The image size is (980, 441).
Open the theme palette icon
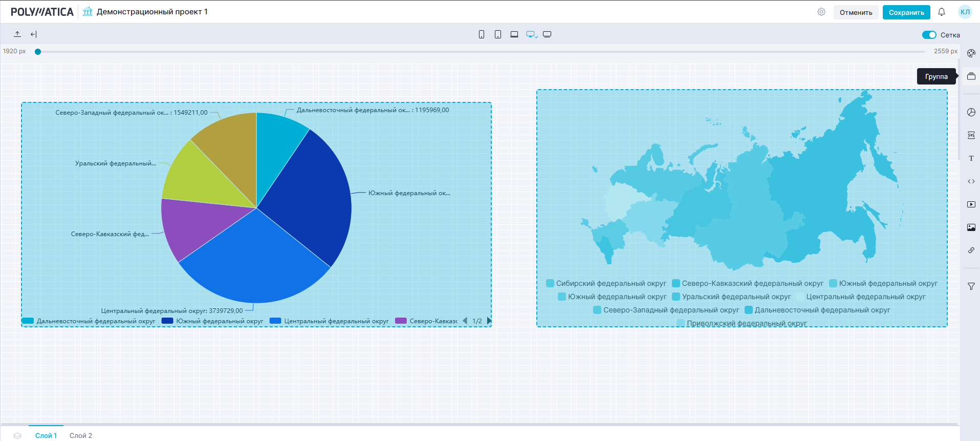(971, 53)
